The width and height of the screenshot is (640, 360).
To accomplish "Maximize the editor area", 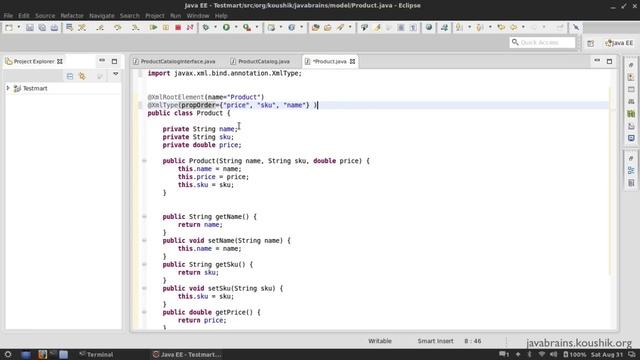I will pyautogui.click(x=609, y=61).
